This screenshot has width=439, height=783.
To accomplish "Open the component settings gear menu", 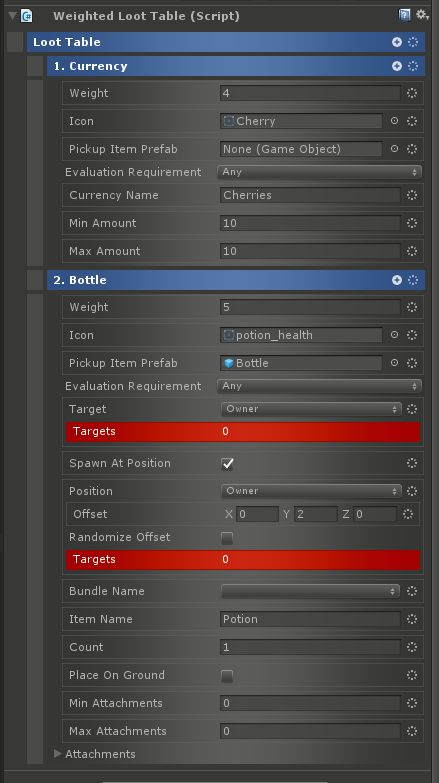I will [x=422, y=15].
